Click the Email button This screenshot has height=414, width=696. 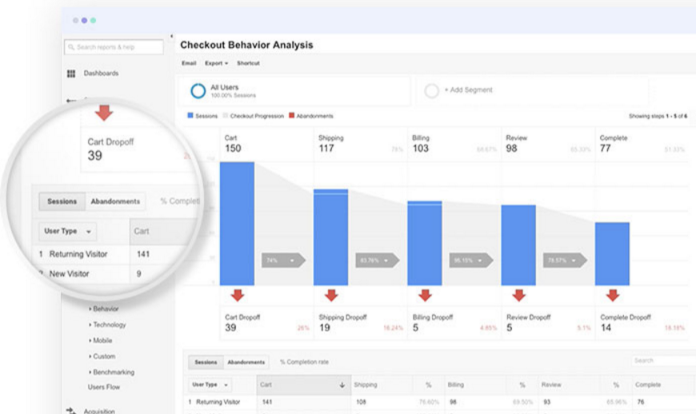pyautogui.click(x=189, y=63)
